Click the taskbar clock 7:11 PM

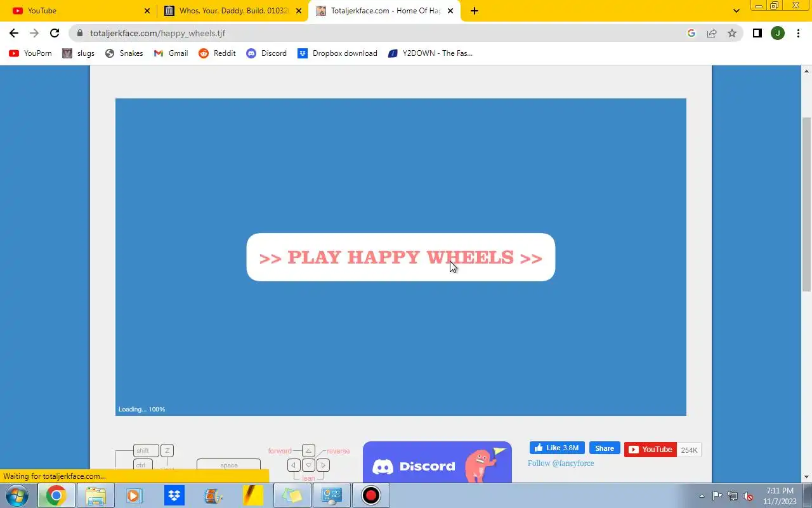tap(780, 491)
